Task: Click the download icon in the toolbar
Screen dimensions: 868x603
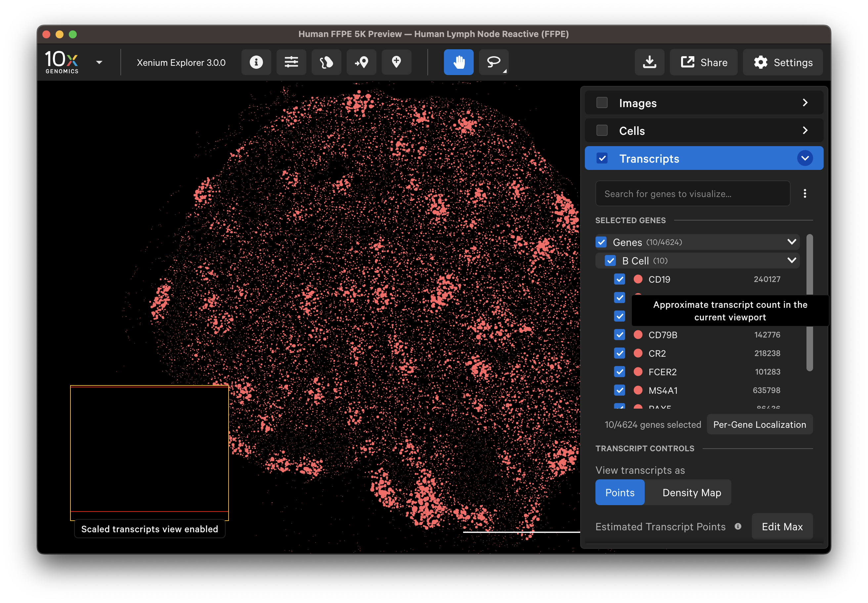Action: tap(649, 62)
